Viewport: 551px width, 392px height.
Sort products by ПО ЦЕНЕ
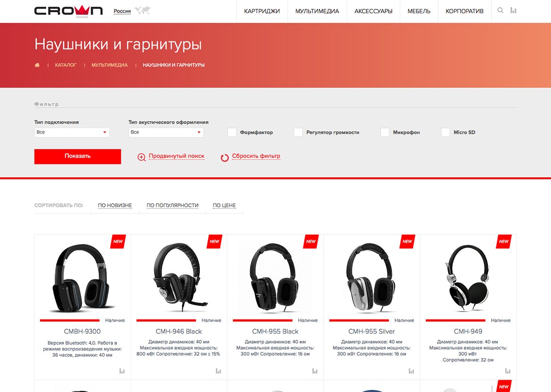click(x=224, y=206)
